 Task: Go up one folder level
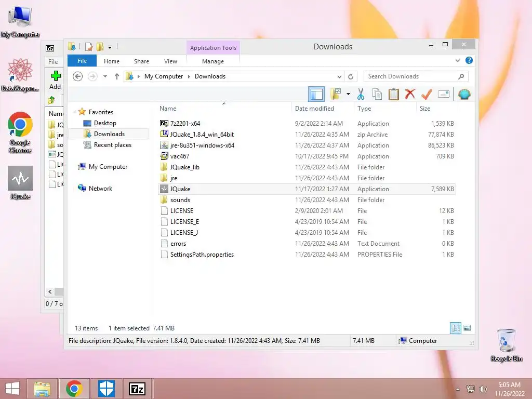click(x=117, y=76)
